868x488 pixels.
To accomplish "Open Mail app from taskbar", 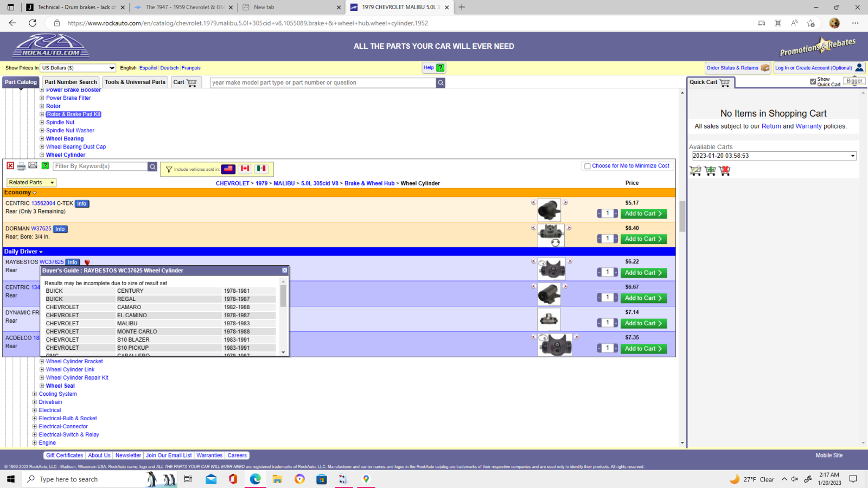I will click(x=211, y=479).
